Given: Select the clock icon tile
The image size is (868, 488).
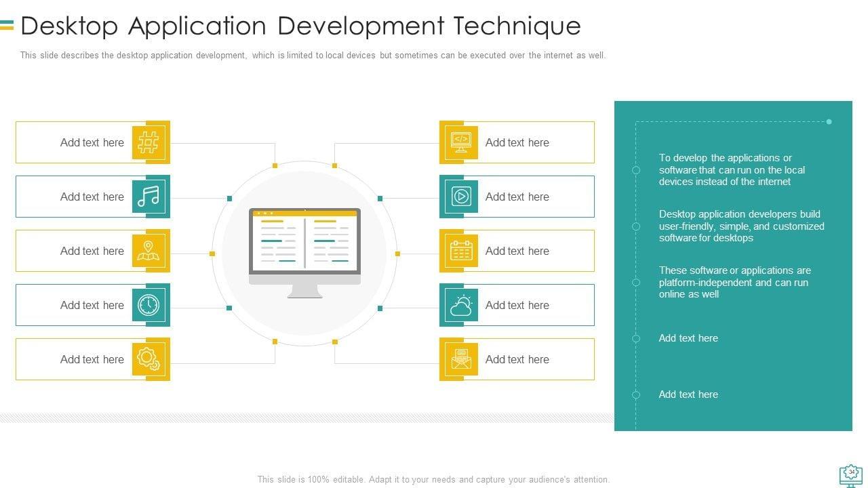Looking at the screenshot, I should pos(149,305).
